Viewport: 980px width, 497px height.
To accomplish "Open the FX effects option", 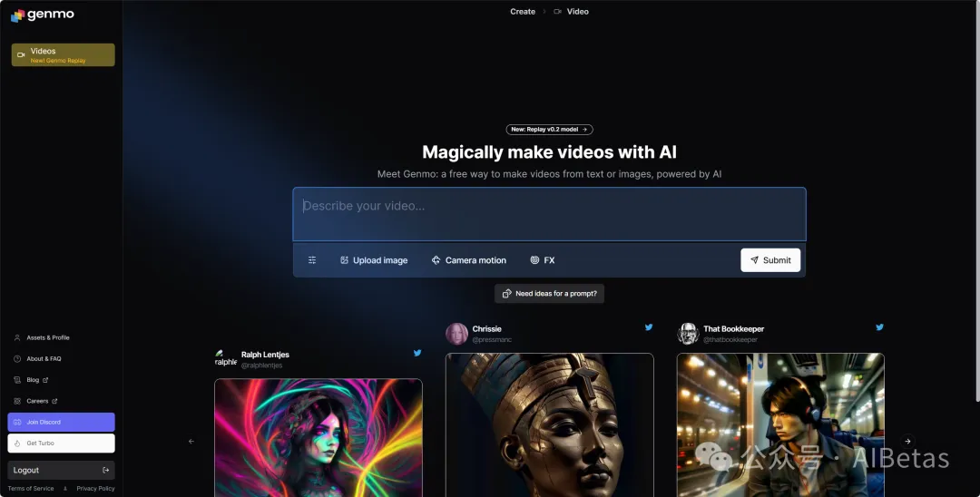I will [x=543, y=260].
